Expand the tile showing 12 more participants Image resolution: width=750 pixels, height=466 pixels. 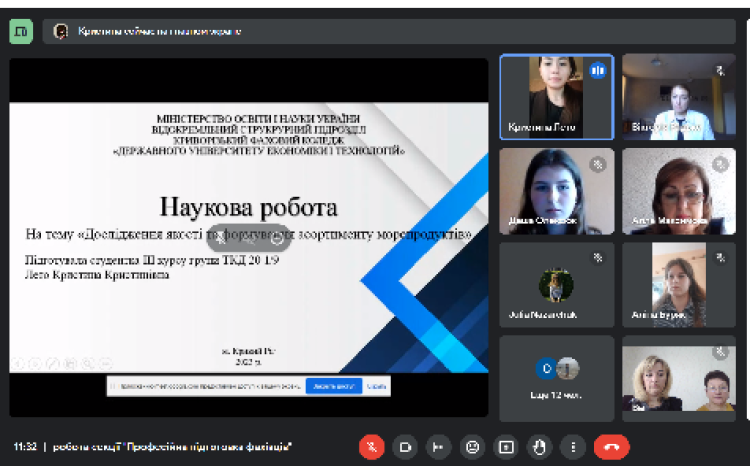[556, 378]
